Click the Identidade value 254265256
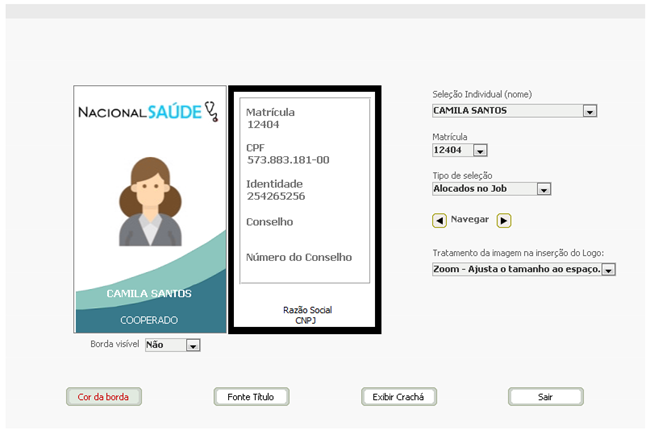Screen dimensions: 650x434 coord(276,196)
